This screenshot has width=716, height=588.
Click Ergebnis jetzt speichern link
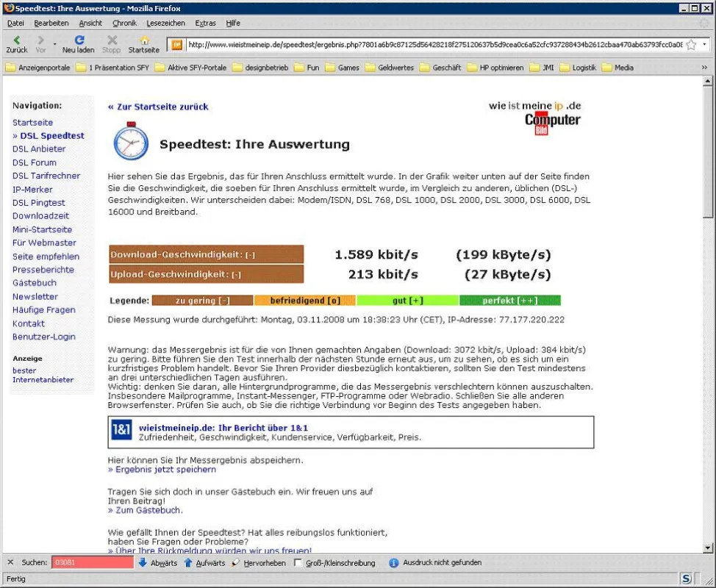click(x=162, y=470)
